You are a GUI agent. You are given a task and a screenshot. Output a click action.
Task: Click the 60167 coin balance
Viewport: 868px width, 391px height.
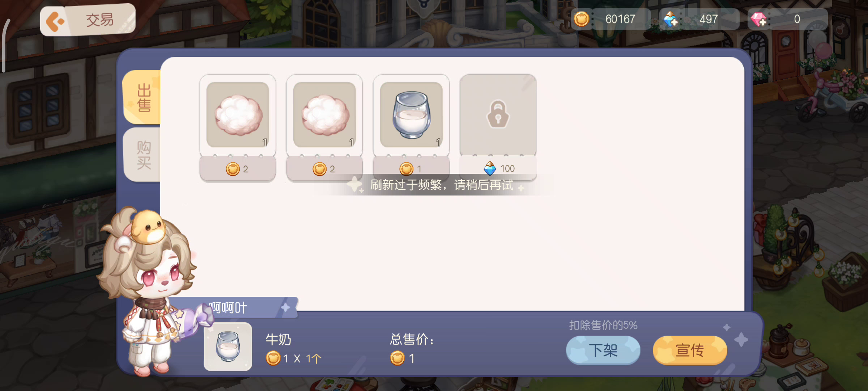(x=620, y=19)
